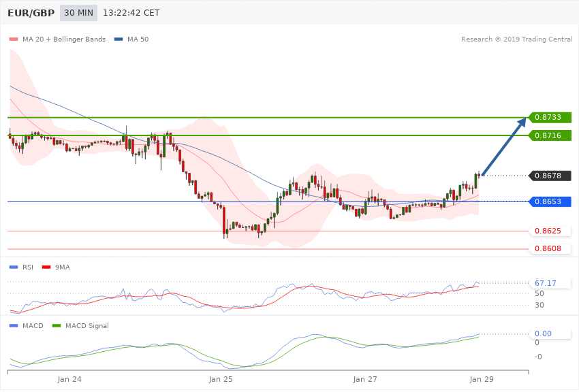Click the MA 20 + Bollinger Bands legend swatch
The image size is (579, 392).
click(14, 39)
